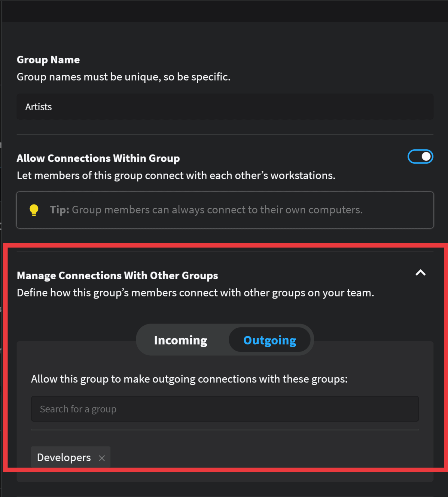Screen dimensions: 448x497
Task: Click the bold Tip: label
Action: point(59,210)
